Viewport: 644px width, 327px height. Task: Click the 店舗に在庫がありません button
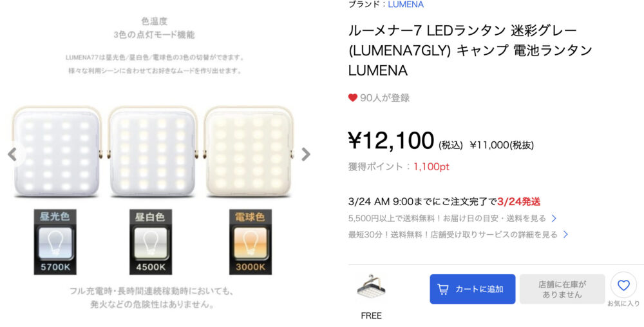click(x=562, y=289)
